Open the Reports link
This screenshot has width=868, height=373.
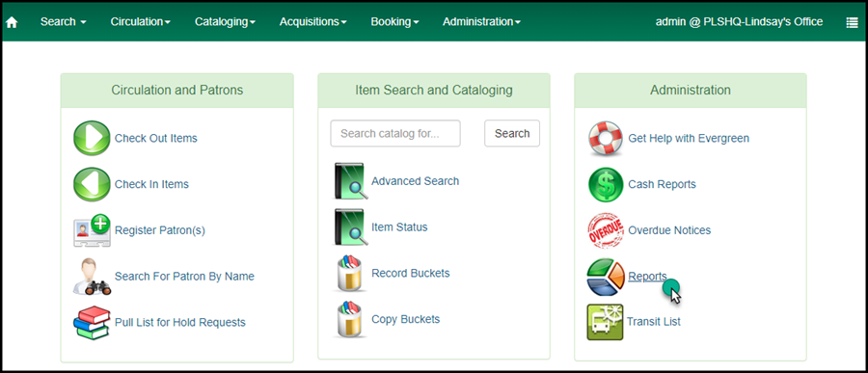tap(648, 277)
